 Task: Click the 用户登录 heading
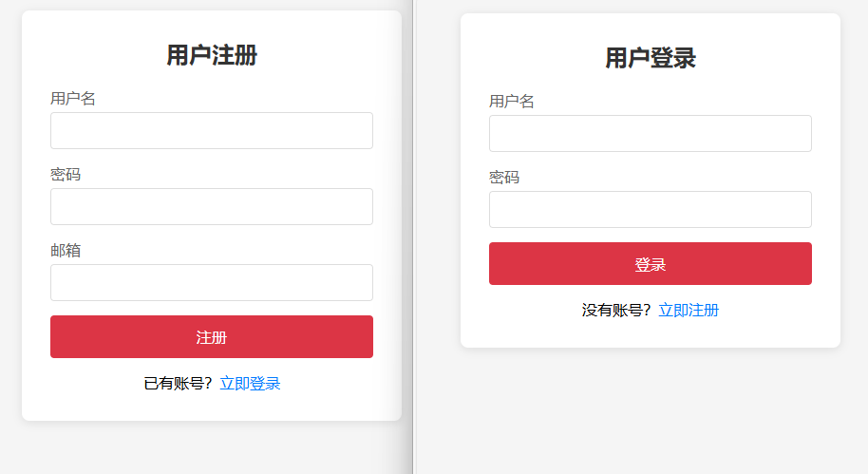pos(650,58)
